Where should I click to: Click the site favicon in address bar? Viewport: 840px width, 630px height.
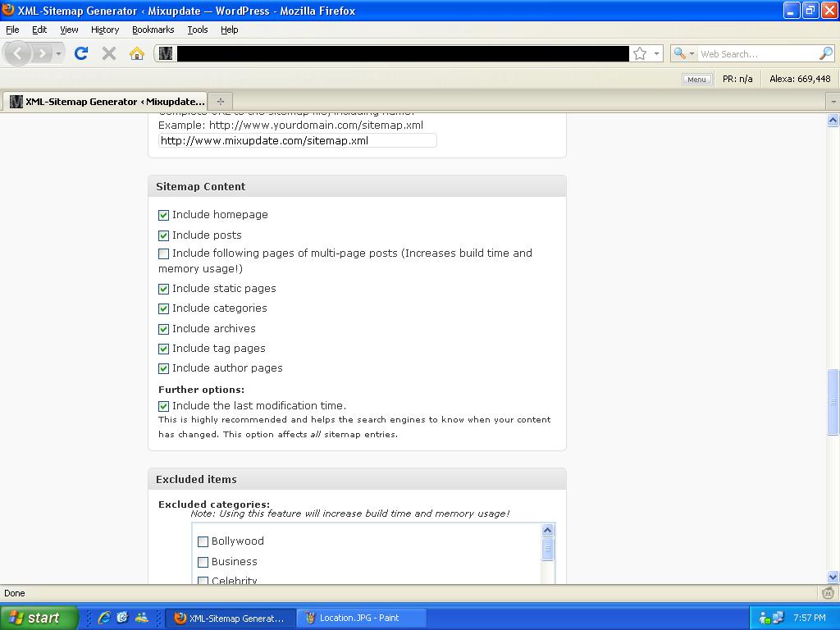click(166, 53)
